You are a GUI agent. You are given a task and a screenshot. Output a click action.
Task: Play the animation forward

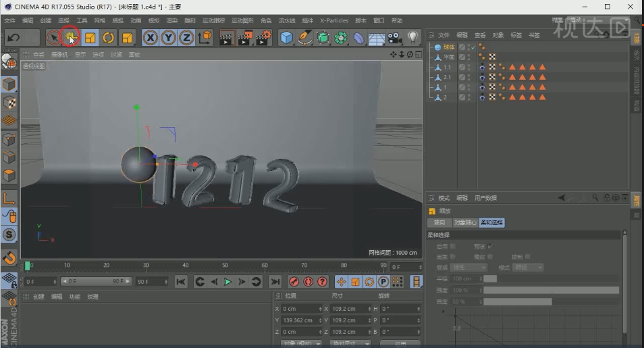227,282
